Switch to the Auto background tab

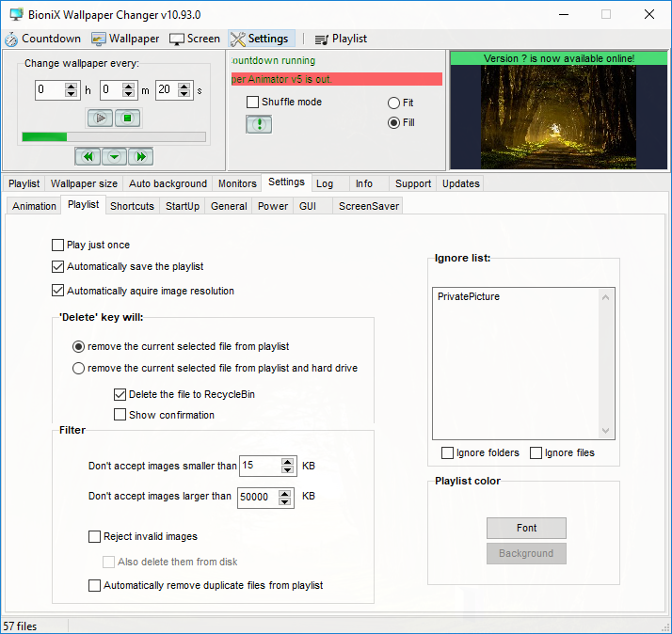[x=168, y=183]
